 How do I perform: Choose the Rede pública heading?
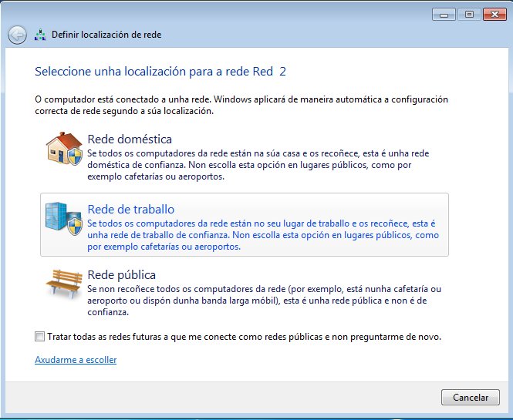[121, 275]
